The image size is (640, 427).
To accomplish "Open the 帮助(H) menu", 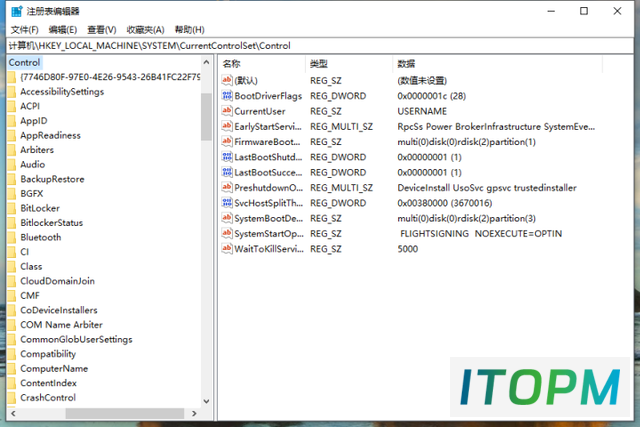I will click(189, 30).
